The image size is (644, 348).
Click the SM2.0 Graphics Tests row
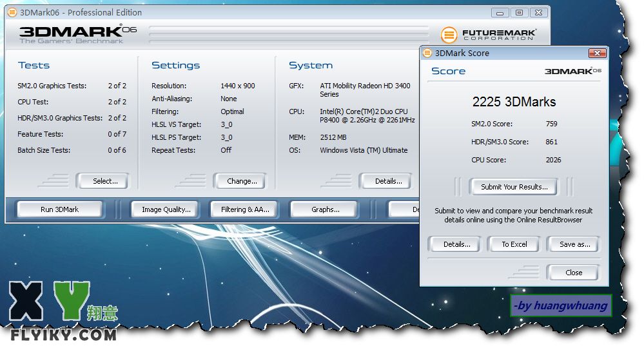pyautogui.click(x=72, y=86)
